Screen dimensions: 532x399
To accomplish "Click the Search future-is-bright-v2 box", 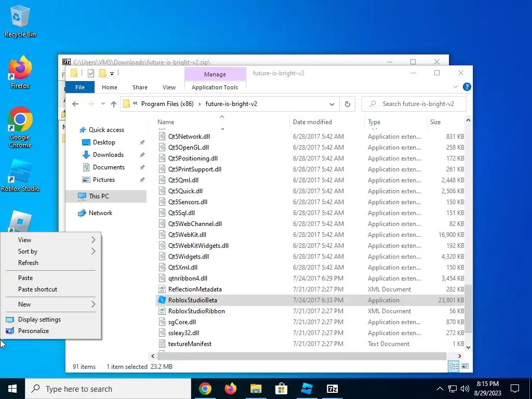I will [414, 104].
